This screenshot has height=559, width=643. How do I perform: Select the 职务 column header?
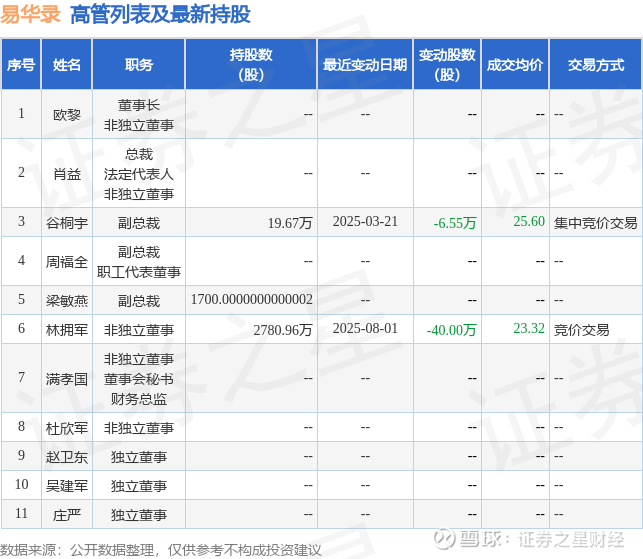point(139,64)
